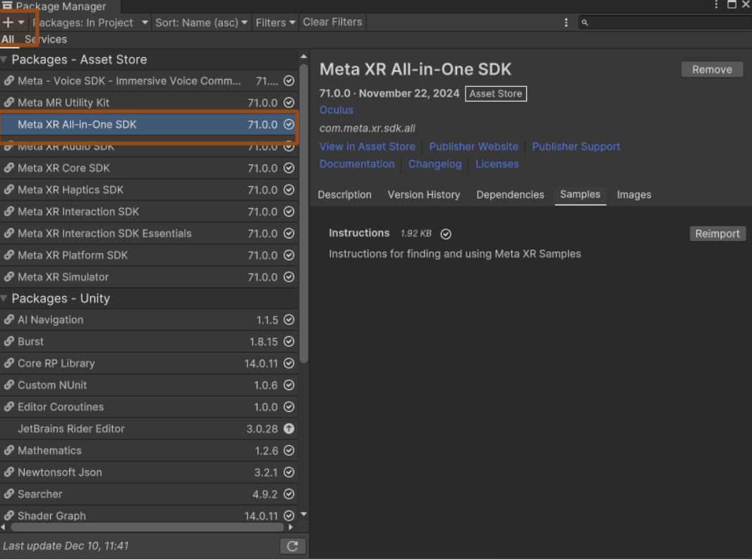This screenshot has height=560, width=752.
Task: Click the installed checkmark icon for Burst
Action: tap(289, 341)
